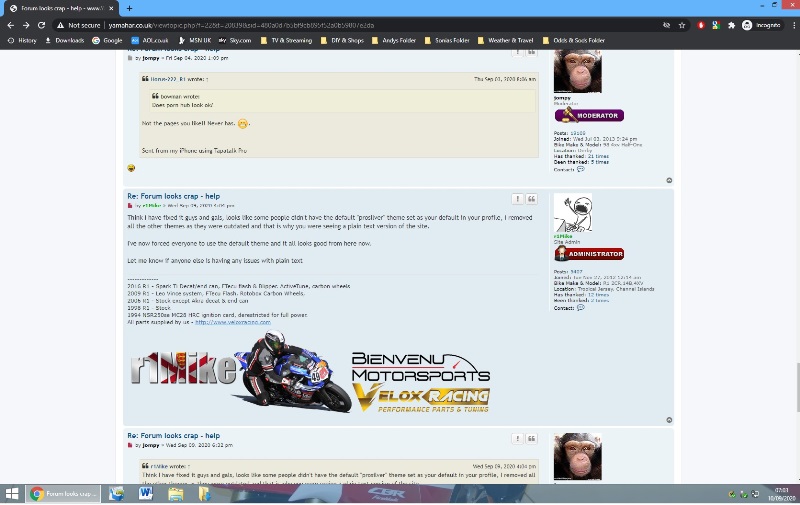Click the ADMINISTRATOR rank badge

589,254
